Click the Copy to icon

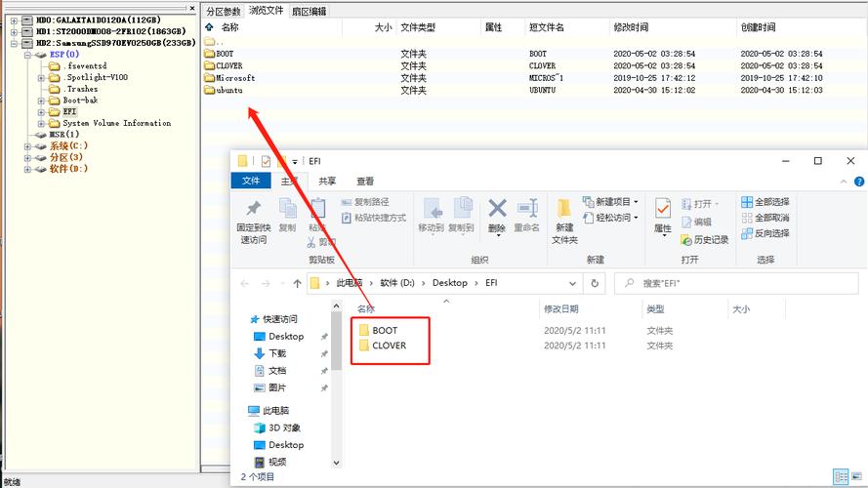(x=462, y=209)
